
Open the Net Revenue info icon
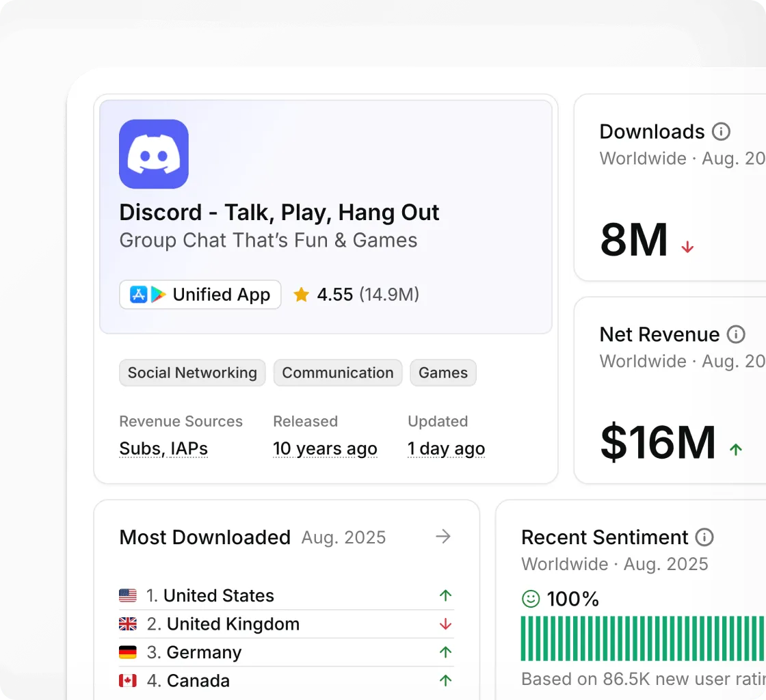pos(736,334)
